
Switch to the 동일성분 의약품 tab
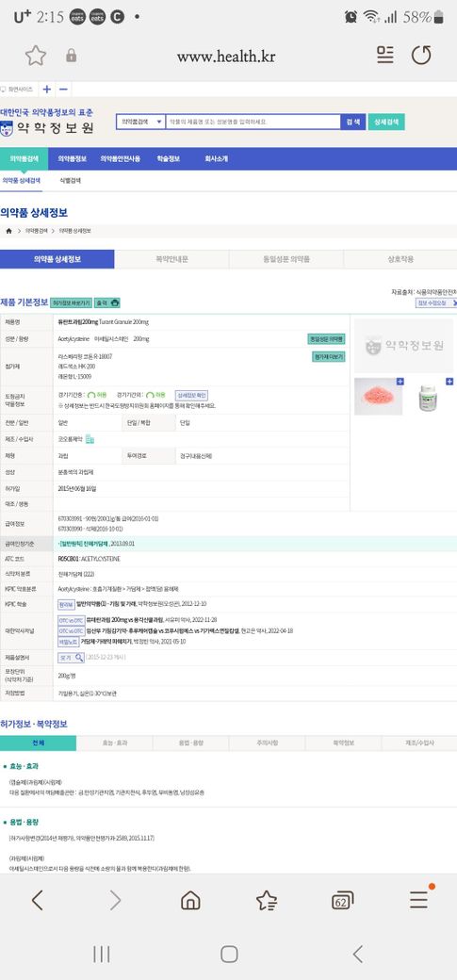tap(286, 259)
